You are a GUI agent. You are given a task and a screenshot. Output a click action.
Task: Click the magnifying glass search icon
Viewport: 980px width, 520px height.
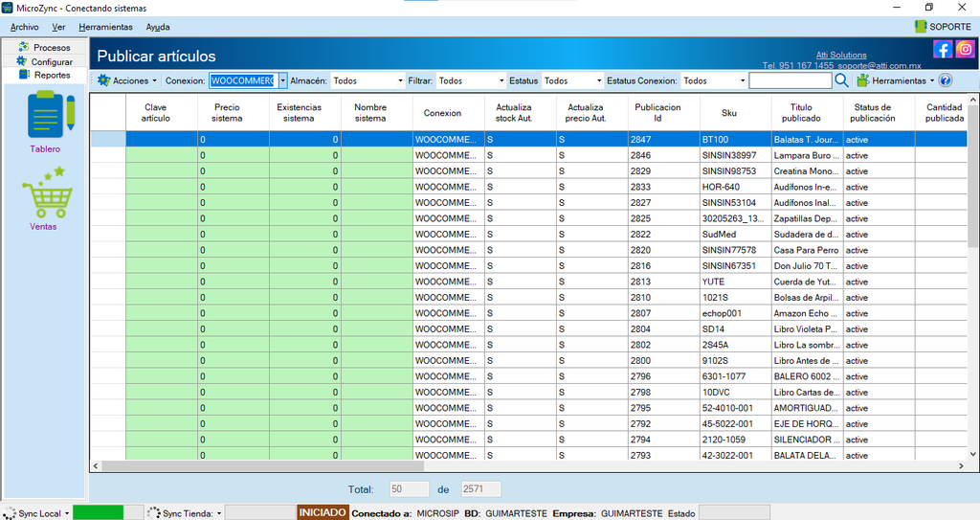[842, 80]
